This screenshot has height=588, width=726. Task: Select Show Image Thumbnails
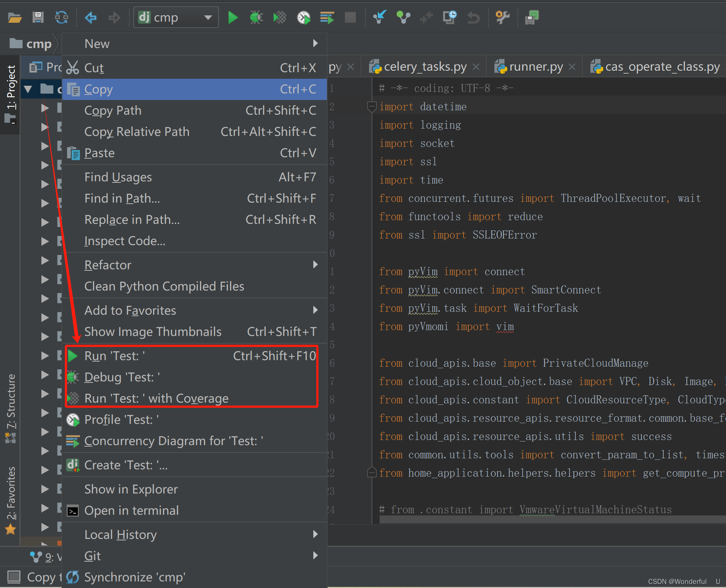tap(195, 332)
